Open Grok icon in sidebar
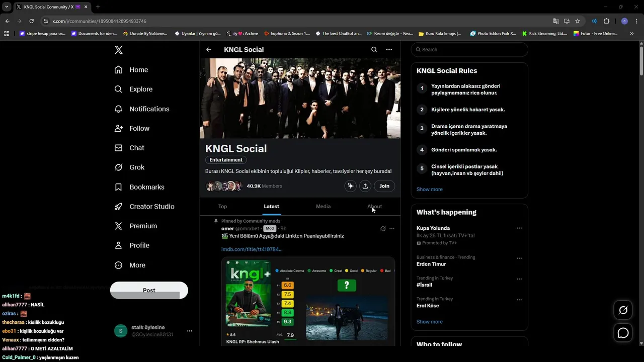The image size is (644, 362). tap(118, 167)
